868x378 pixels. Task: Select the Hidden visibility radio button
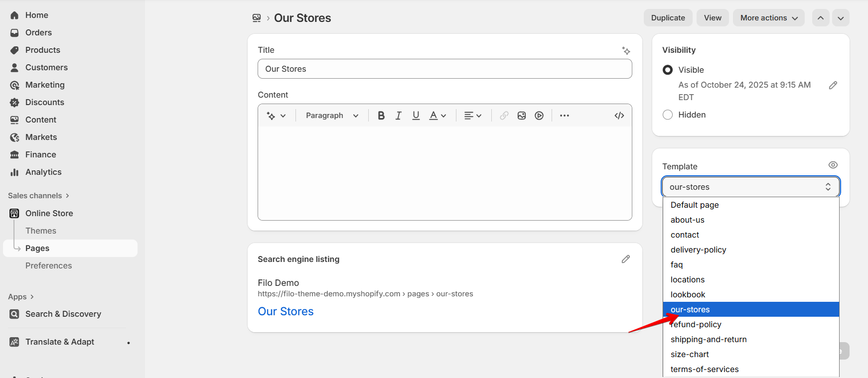tap(668, 115)
